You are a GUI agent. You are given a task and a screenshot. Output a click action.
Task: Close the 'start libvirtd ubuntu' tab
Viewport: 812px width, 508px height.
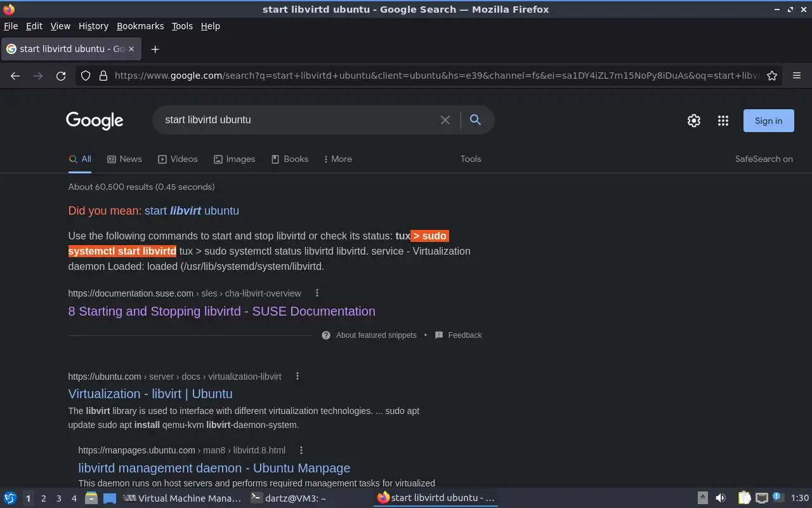(131, 49)
